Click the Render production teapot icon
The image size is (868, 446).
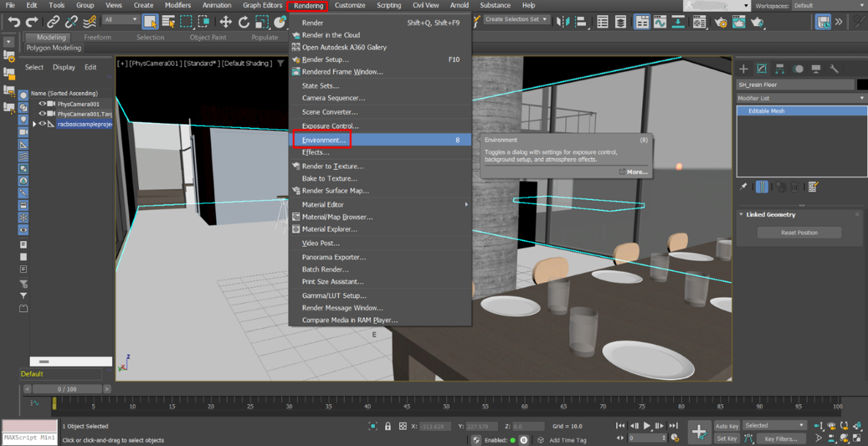tap(756, 22)
